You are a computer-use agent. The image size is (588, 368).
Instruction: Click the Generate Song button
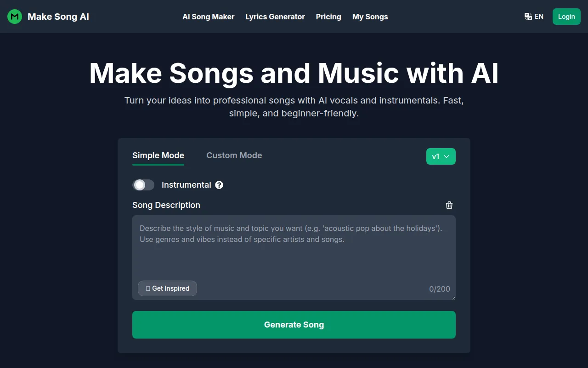(x=294, y=325)
